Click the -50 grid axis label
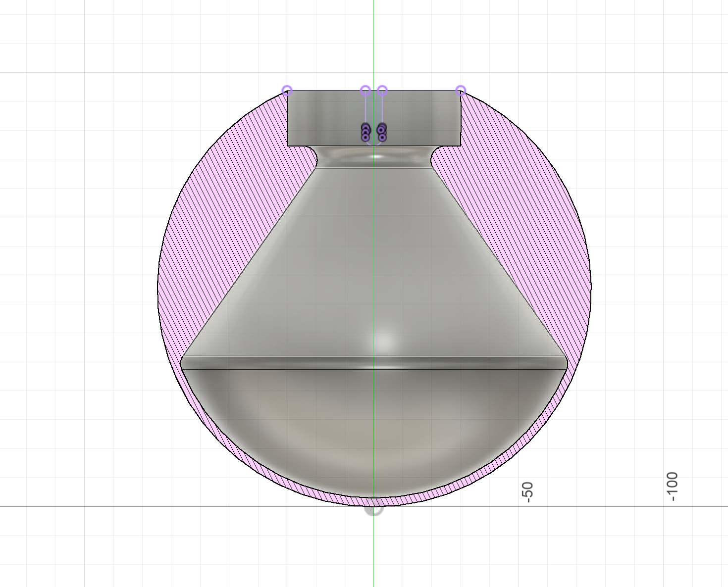This screenshot has height=587, width=728. click(x=527, y=491)
